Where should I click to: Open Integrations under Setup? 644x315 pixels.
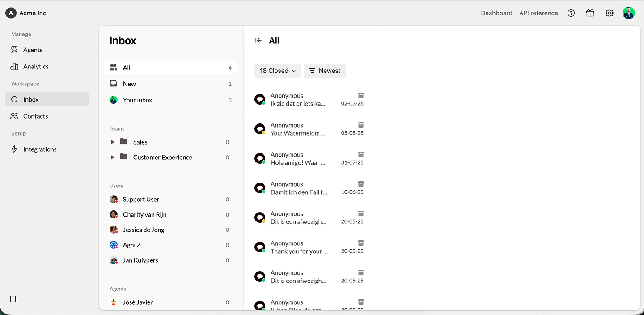click(x=47, y=149)
